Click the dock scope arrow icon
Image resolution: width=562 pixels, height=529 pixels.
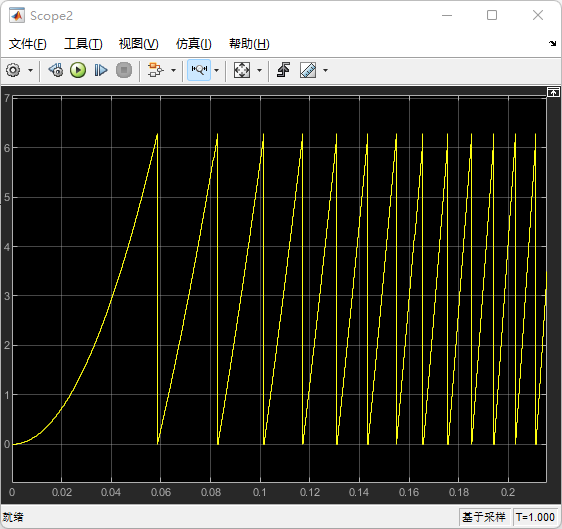(552, 44)
